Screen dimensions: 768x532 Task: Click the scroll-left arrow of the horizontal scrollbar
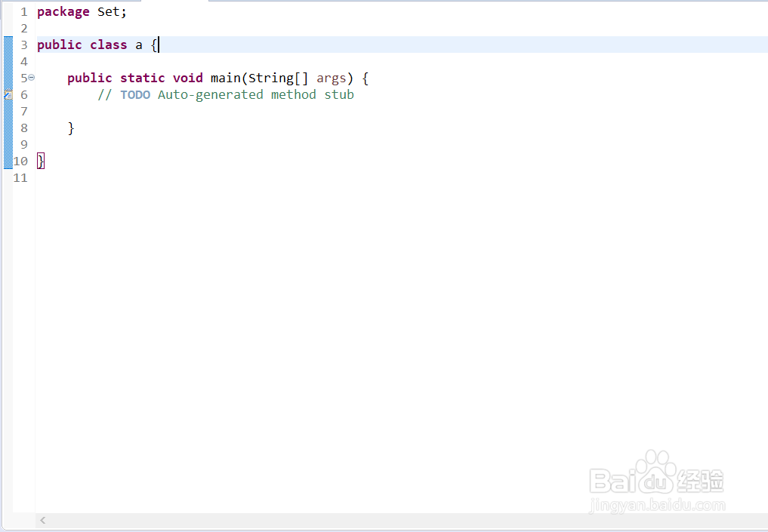(x=43, y=520)
